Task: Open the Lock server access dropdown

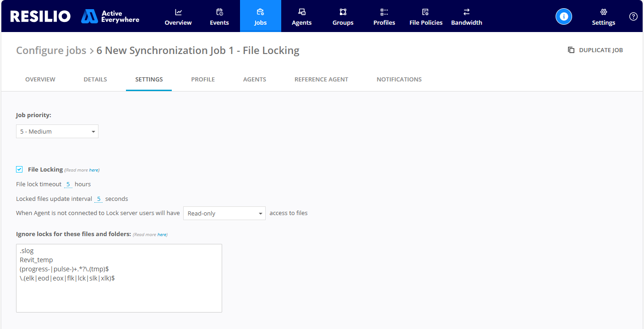Action: click(x=224, y=213)
